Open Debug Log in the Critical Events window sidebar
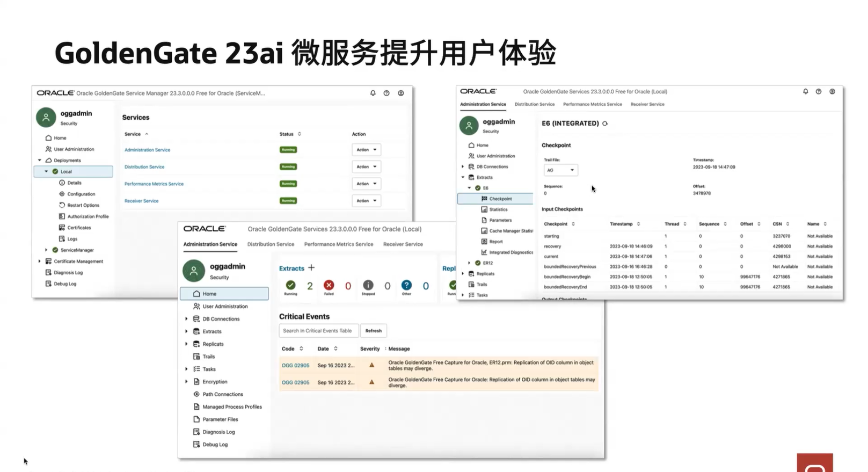 coord(210,445)
